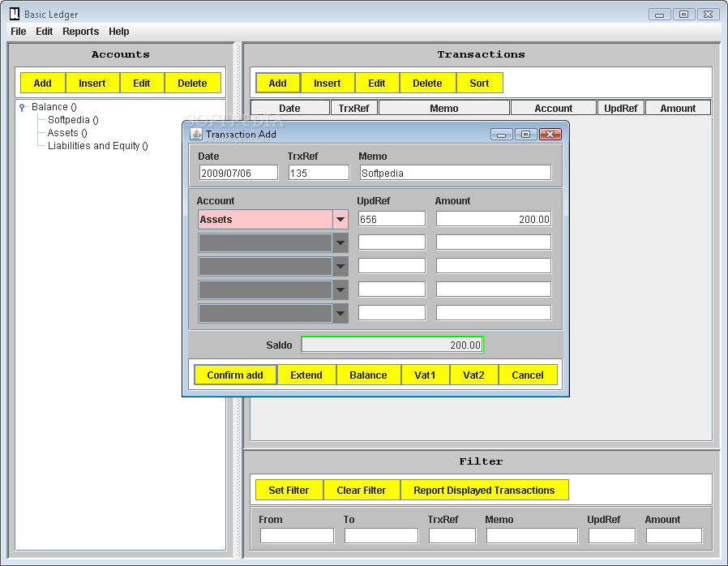The image size is (728, 566).
Task: Open the fourth account row dropdown arrow
Action: click(x=340, y=289)
